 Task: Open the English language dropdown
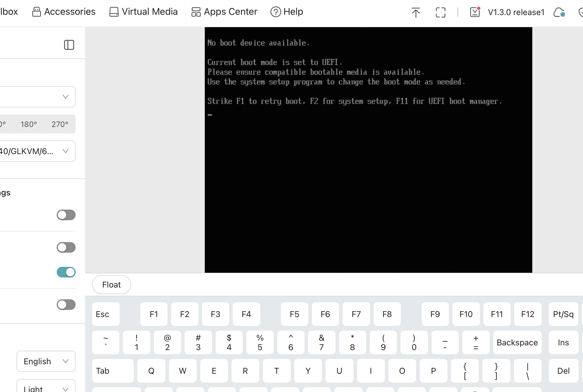[x=46, y=361]
